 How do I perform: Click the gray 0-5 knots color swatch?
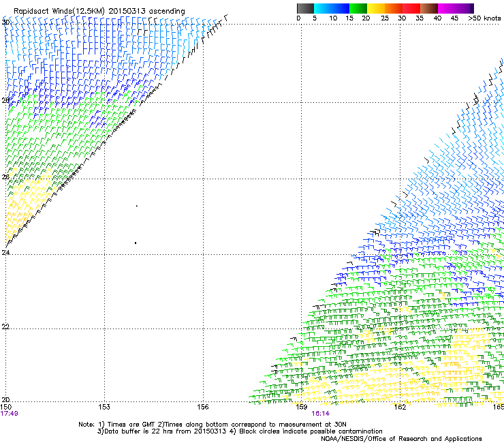(305, 8)
